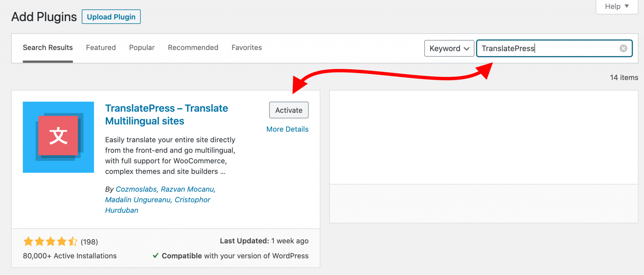This screenshot has height=275, width=644.
Task: Open More Details for TranslatePress
Action: 287,129
